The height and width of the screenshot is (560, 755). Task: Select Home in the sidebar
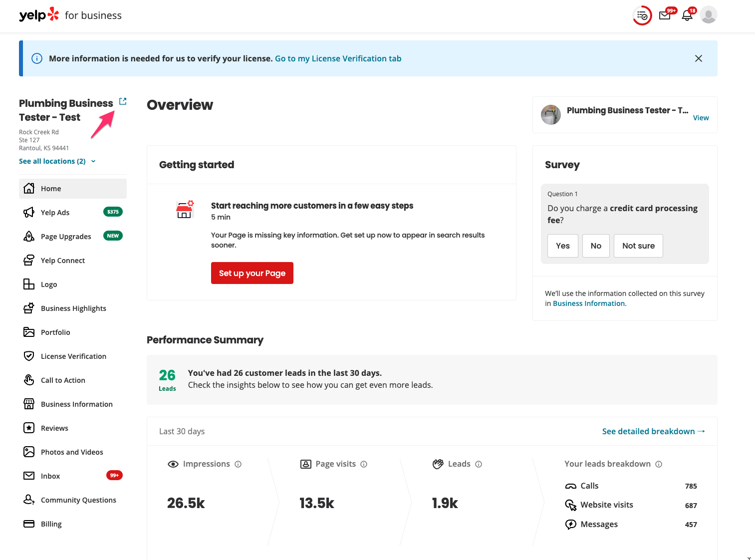tap(73, 189)
